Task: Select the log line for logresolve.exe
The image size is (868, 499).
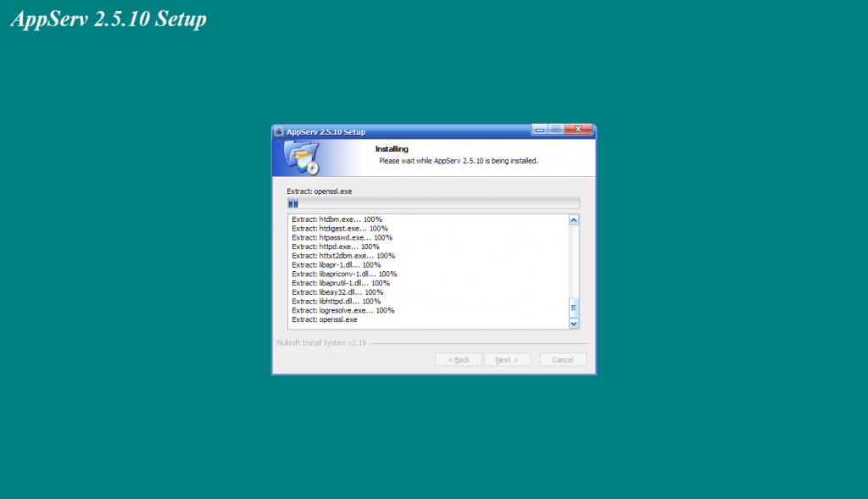Action: pyautogui.click(x=343, y=311)
